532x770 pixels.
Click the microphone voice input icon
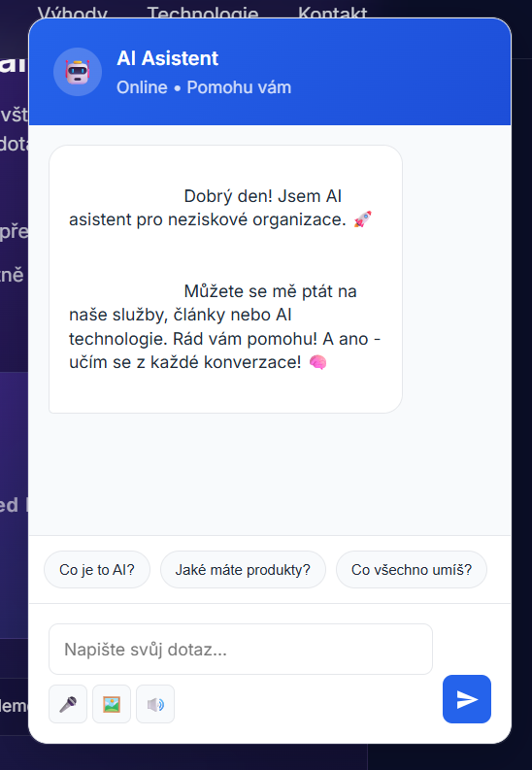tap(68, 704)
